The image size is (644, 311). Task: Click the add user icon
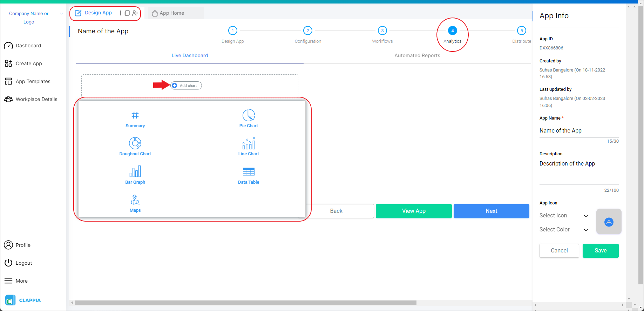coord(135,13)
